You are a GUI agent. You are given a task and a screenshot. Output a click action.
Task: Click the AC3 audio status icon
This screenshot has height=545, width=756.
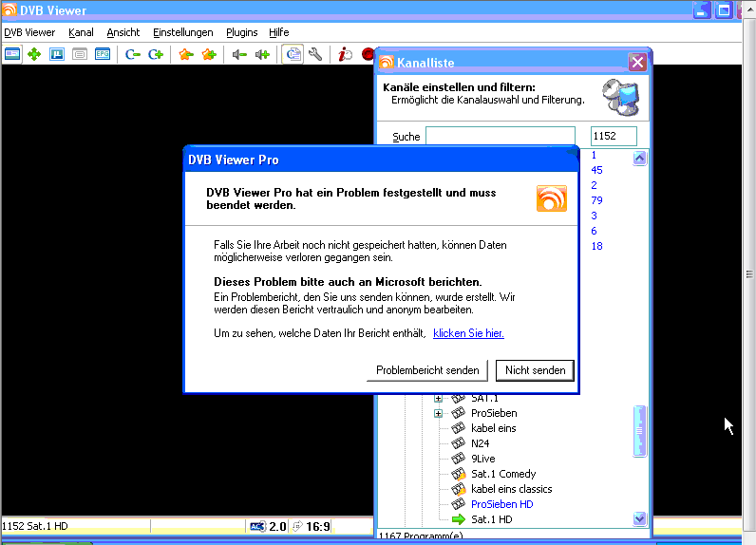(258, 526)
